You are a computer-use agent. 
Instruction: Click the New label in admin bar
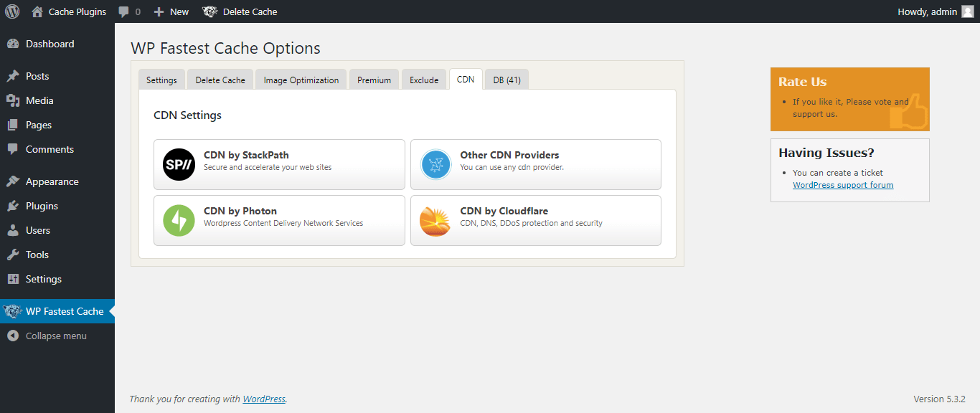(x=179, y=11)
